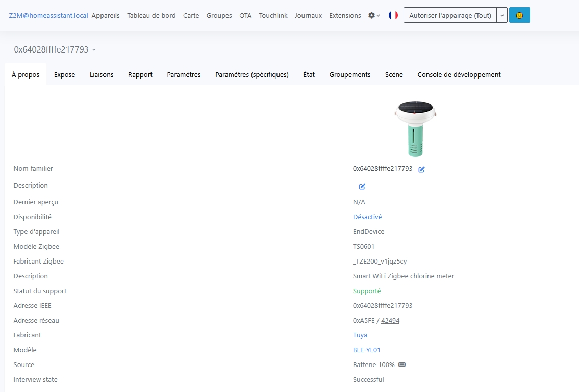This screenshot has width=579, height=392.
Task: Click the Statut du support label
Action: point(40,291)
